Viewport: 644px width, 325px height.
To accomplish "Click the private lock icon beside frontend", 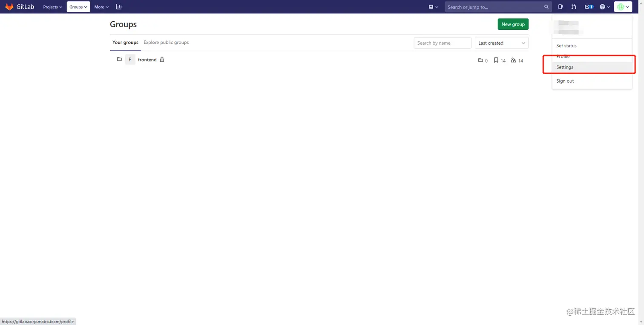I will click(162, 60).
